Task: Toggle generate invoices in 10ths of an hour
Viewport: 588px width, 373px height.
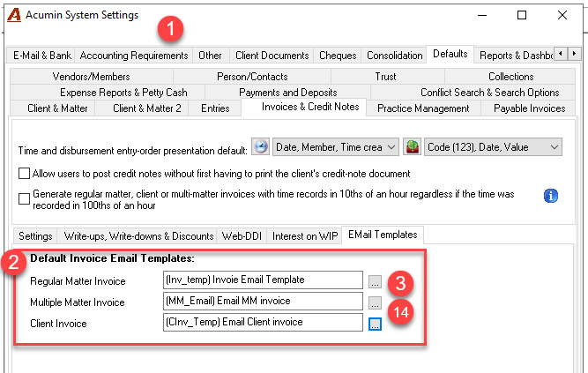Action: click(x=25, y=198)
